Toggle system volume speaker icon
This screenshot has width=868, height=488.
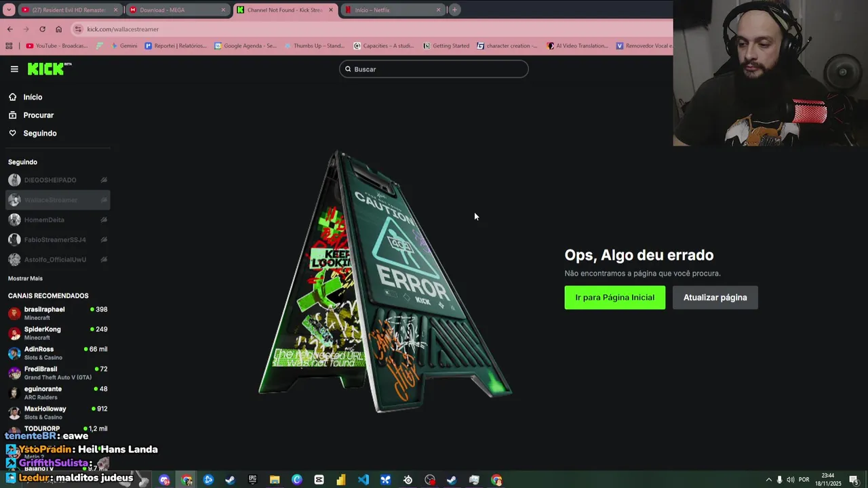tap(790, 480)
